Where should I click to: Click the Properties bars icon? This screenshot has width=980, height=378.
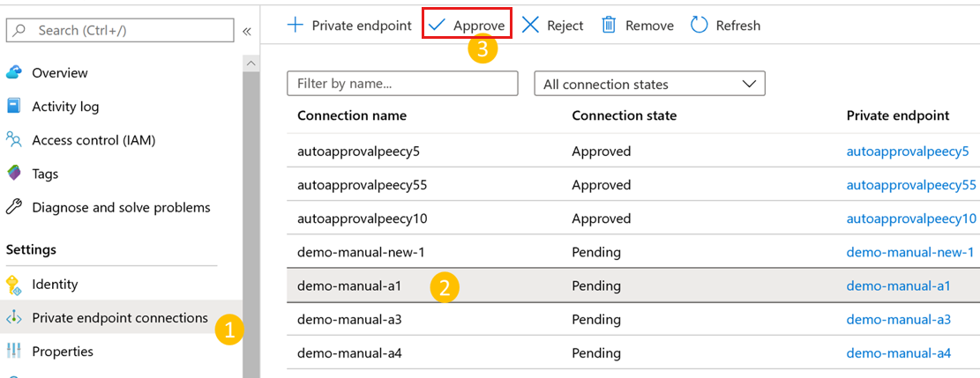(14, 352)
